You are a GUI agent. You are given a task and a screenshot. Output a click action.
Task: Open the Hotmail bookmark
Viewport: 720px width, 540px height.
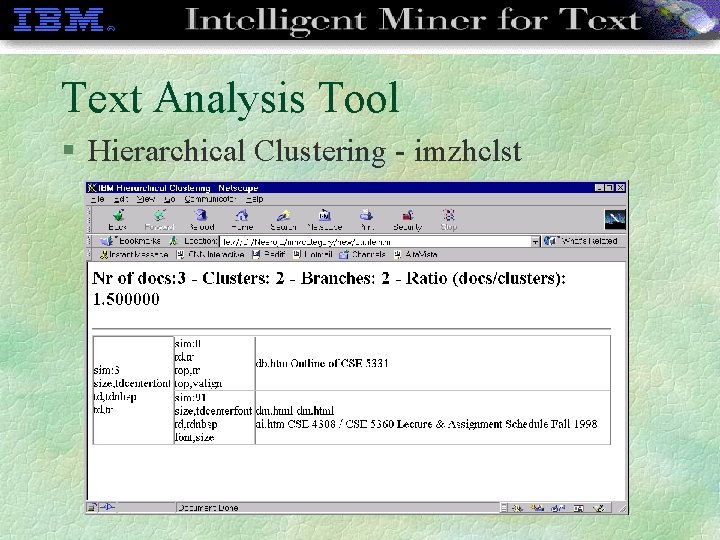(x=313, y=254)
